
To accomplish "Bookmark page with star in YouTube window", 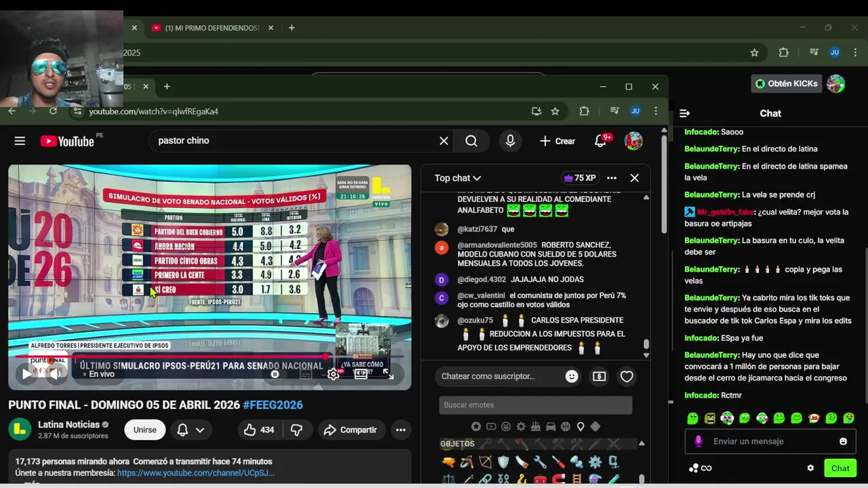I will (555, 111).
